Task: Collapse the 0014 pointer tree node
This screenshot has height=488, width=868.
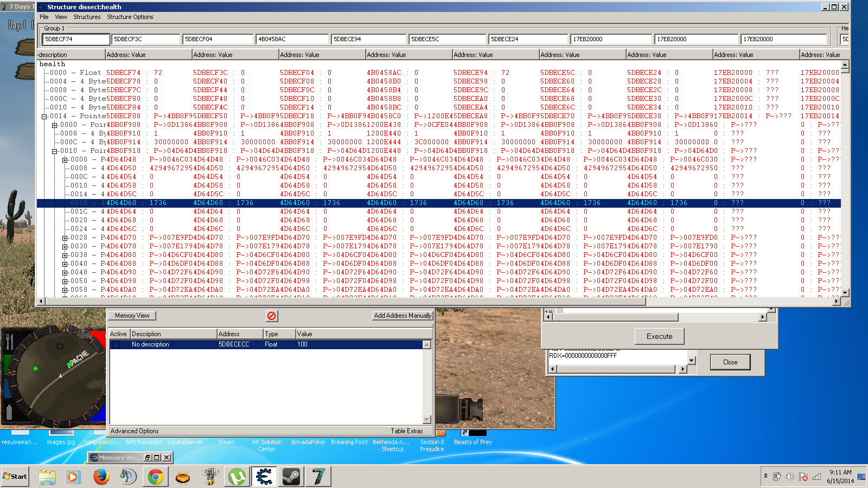Action: tap(44, 116)
